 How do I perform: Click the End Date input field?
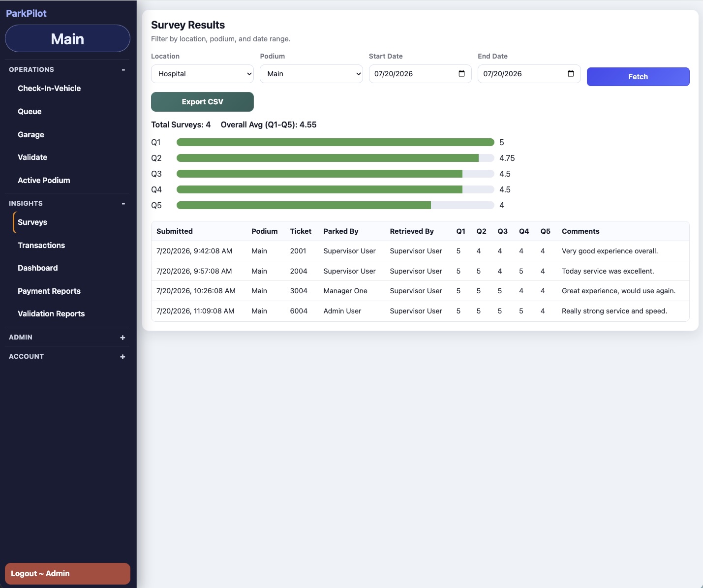[529, 74]
